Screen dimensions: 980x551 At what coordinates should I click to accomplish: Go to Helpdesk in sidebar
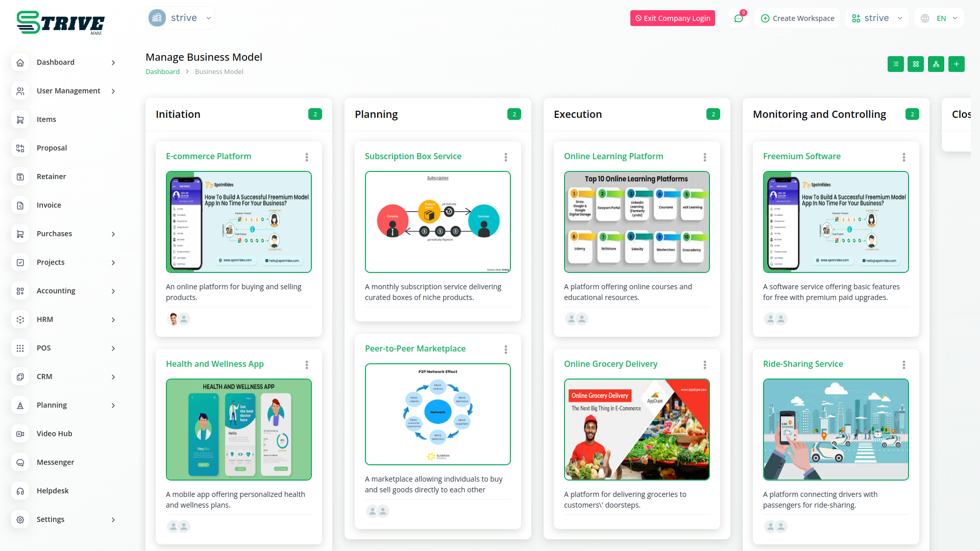click(x=53, y=491)
